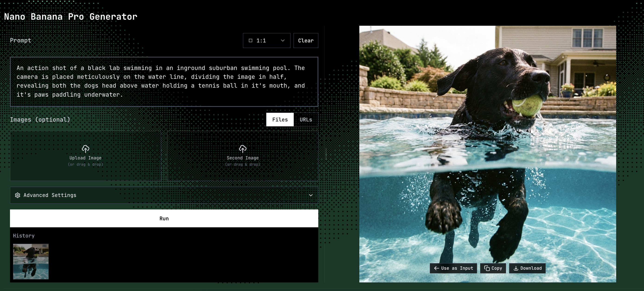Click into the prompt text area

pyautogui.click(x=164, y=81)
